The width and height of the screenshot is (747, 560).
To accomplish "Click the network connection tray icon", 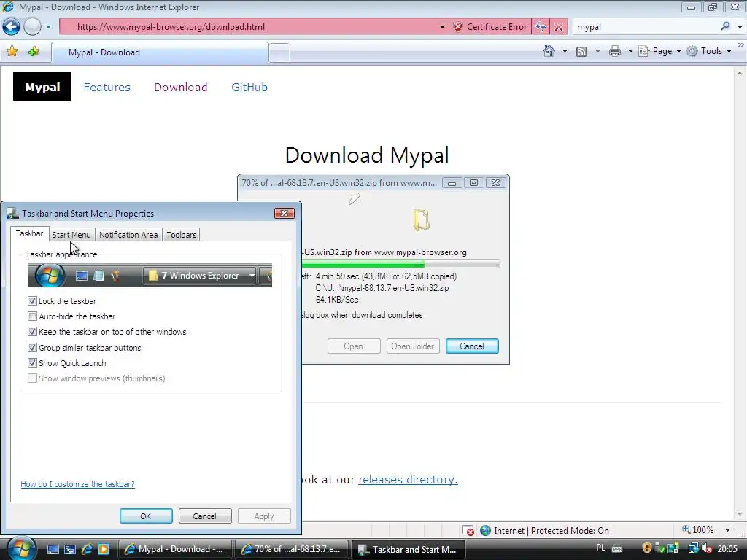I will pos(693,548).
